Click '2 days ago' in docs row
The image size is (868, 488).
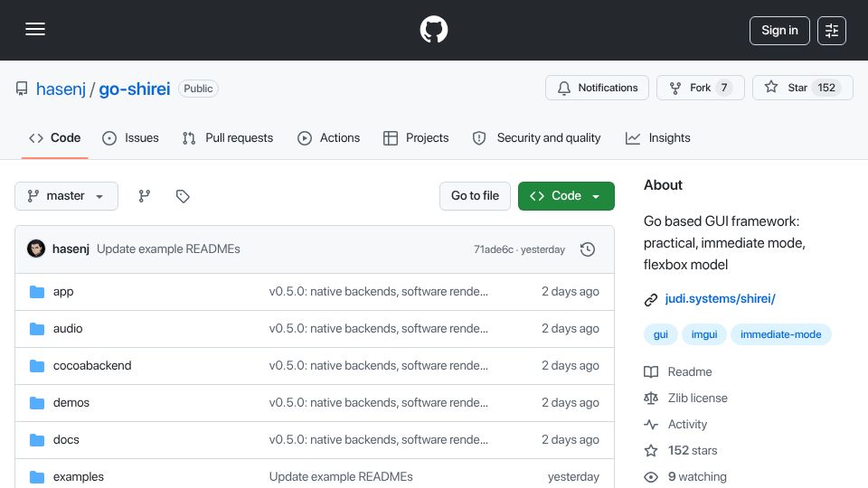click(571, 440)
